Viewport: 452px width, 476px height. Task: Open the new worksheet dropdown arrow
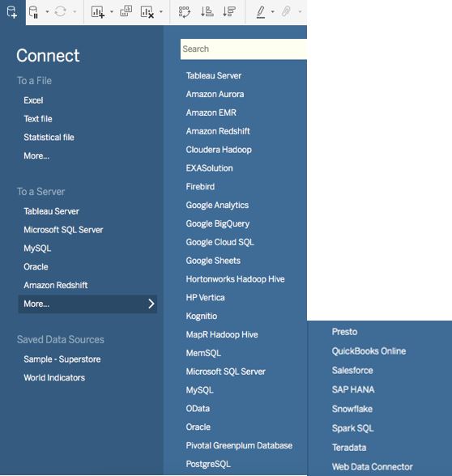pyautogui.click(x=112, y=12)
